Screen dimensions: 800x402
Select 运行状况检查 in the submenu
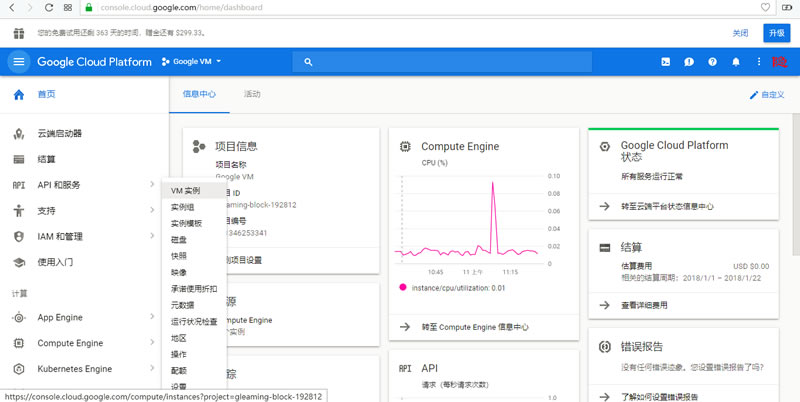(x=194, y=321)
